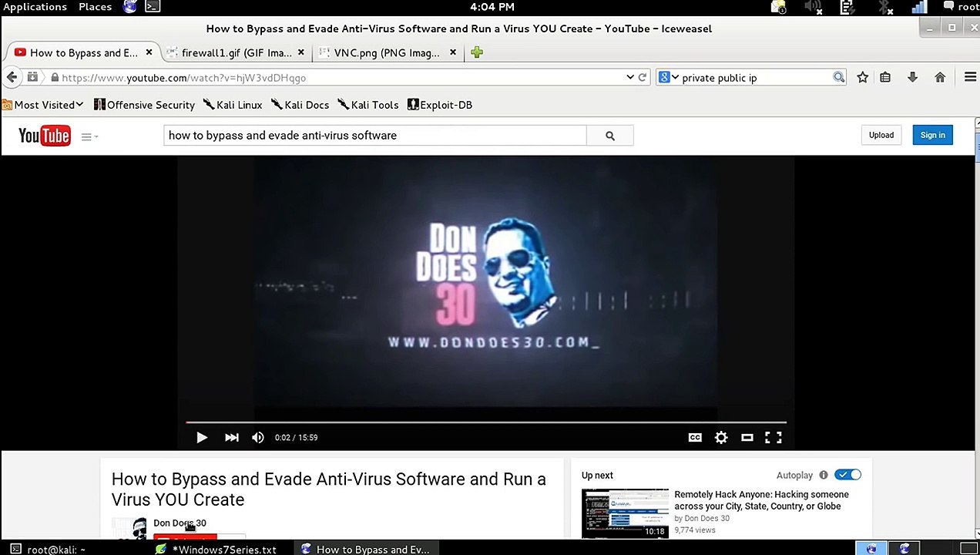The height and width of the screenshot is (555, 980).
Task: Open the Iceweasel launcher in the top panel
Action: [130, 7]
